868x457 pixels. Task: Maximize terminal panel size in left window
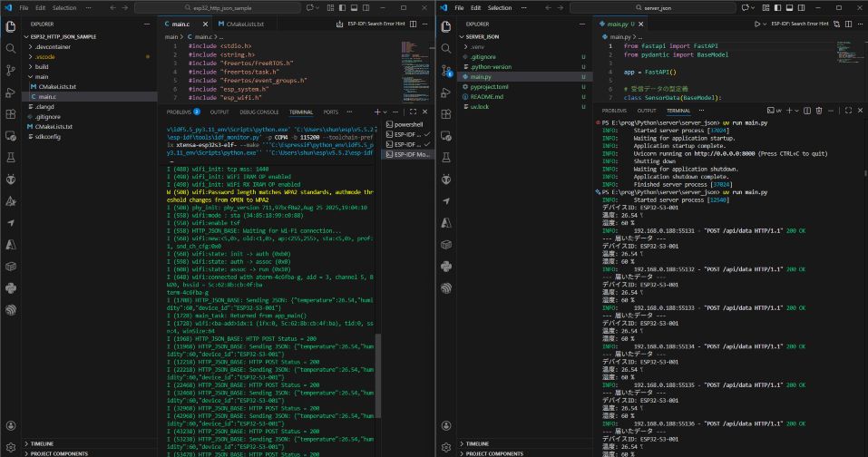coord(413,112)
